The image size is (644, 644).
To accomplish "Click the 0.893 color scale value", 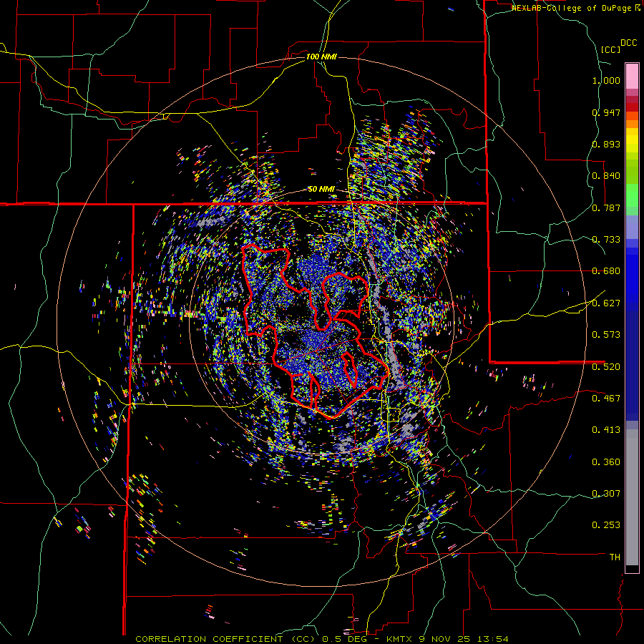I will tap(606, 144).
